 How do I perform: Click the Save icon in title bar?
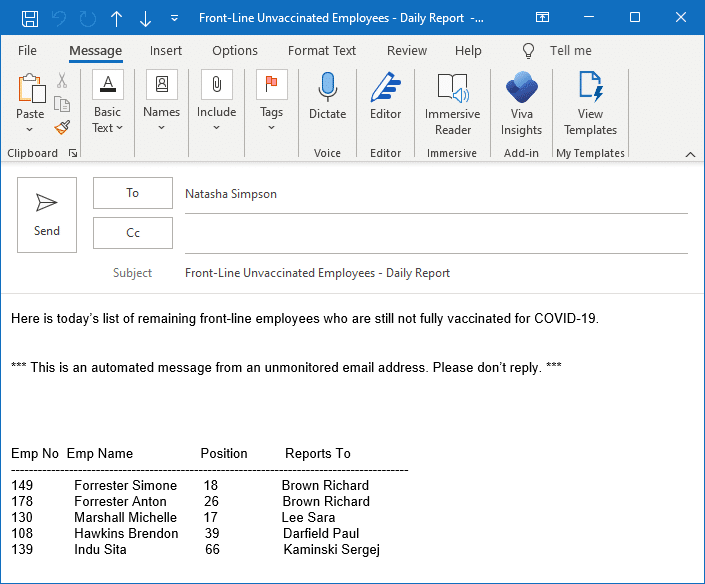click(30, 18)
